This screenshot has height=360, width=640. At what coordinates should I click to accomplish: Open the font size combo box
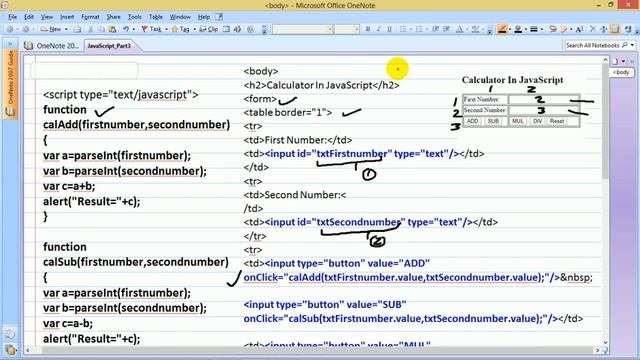347,29
